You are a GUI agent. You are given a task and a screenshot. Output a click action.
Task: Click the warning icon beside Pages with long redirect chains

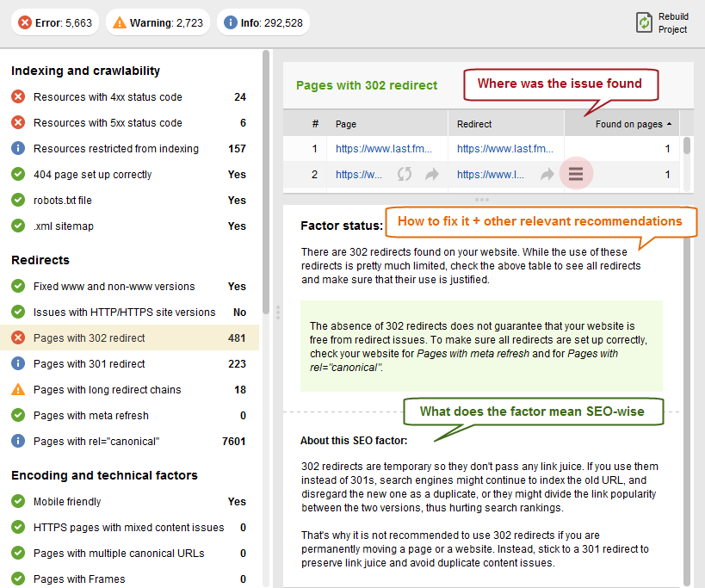point(18,389)
